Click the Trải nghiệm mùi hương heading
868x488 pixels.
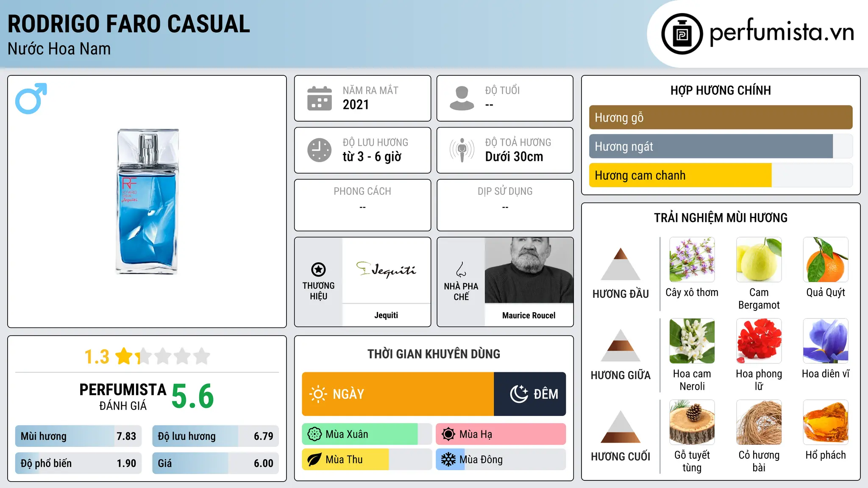coord(721,218)
